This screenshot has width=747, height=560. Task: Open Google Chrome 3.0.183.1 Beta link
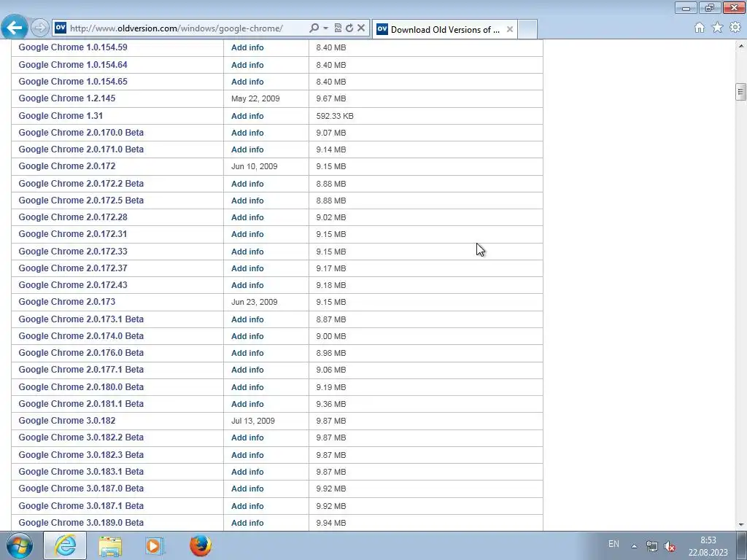81,472
